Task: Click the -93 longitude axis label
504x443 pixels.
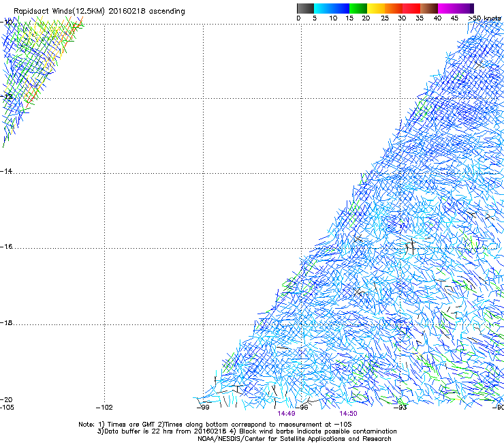Action: click(x=400, y=408)
